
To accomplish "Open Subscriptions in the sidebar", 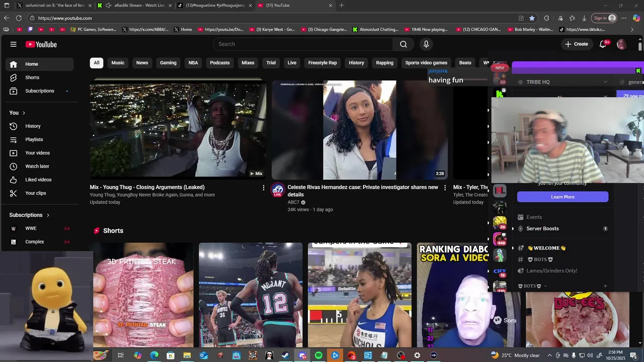I will (40, 91).
